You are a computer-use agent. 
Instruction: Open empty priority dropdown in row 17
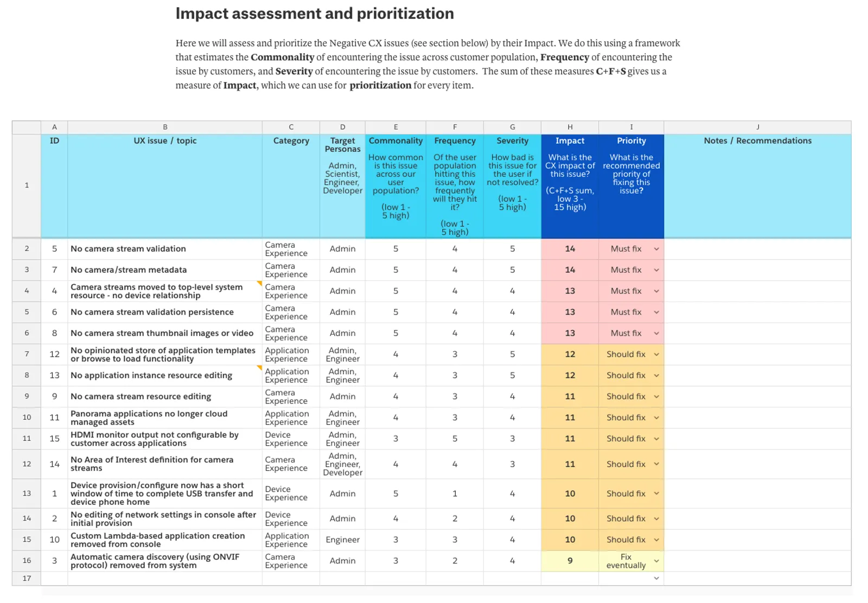point(656,579)
